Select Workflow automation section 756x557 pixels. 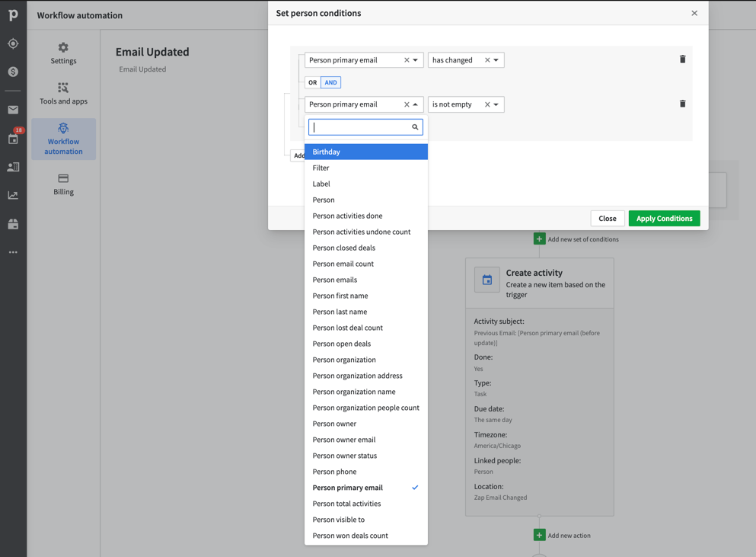click(x=63, y=139)
